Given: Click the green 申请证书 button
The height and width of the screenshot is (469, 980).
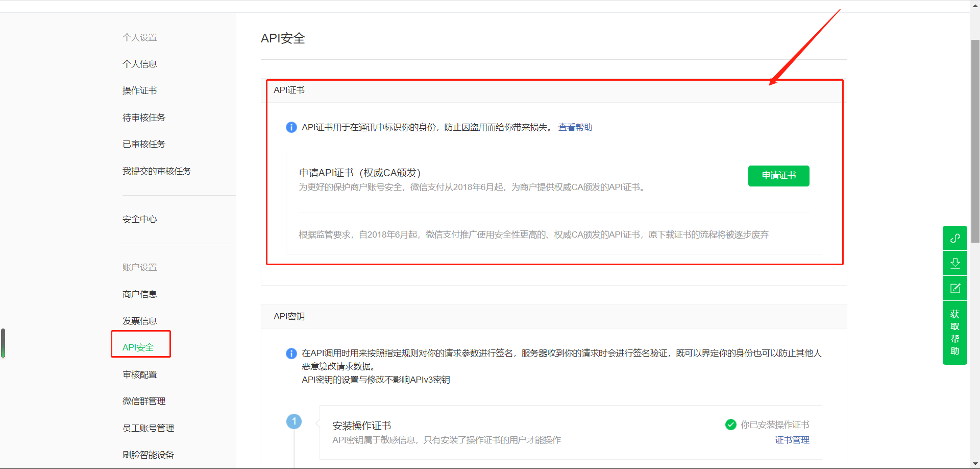Looking at the screenshot, I should click(779, 176).
